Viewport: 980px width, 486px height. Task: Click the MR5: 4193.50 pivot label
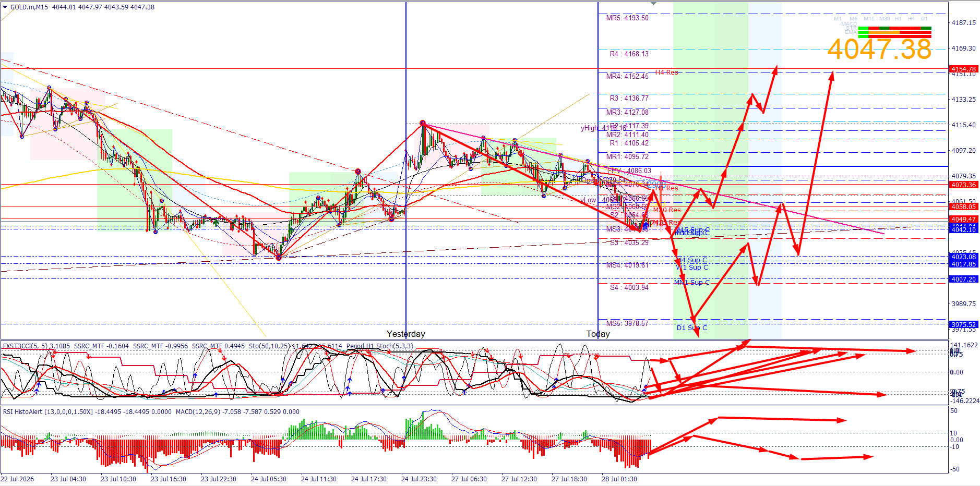point(627,18)
